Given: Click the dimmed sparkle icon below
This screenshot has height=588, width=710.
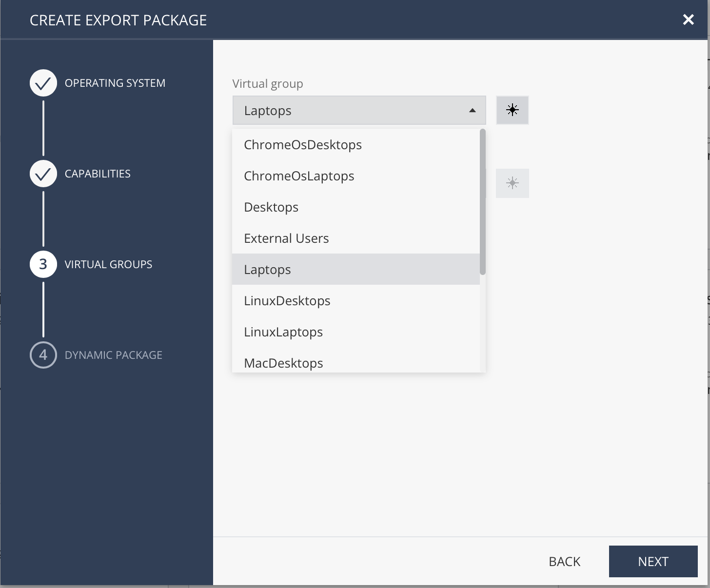Looking at the screenshot, I should 512,183.
